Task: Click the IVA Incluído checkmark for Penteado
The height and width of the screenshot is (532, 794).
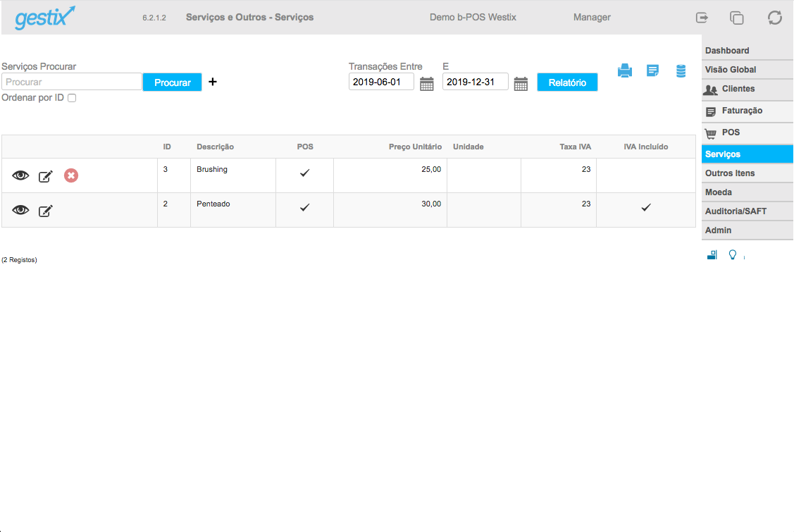Action: point(646,207)
